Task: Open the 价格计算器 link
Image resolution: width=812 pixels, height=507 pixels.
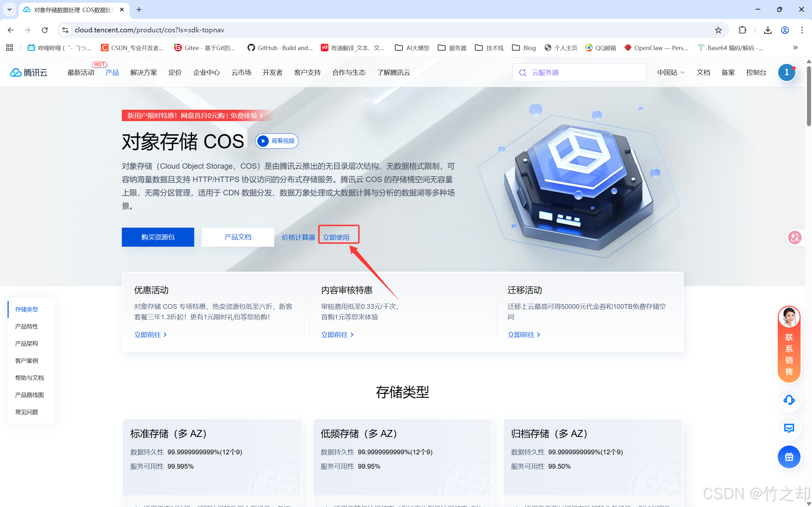Action: (298, 237)
